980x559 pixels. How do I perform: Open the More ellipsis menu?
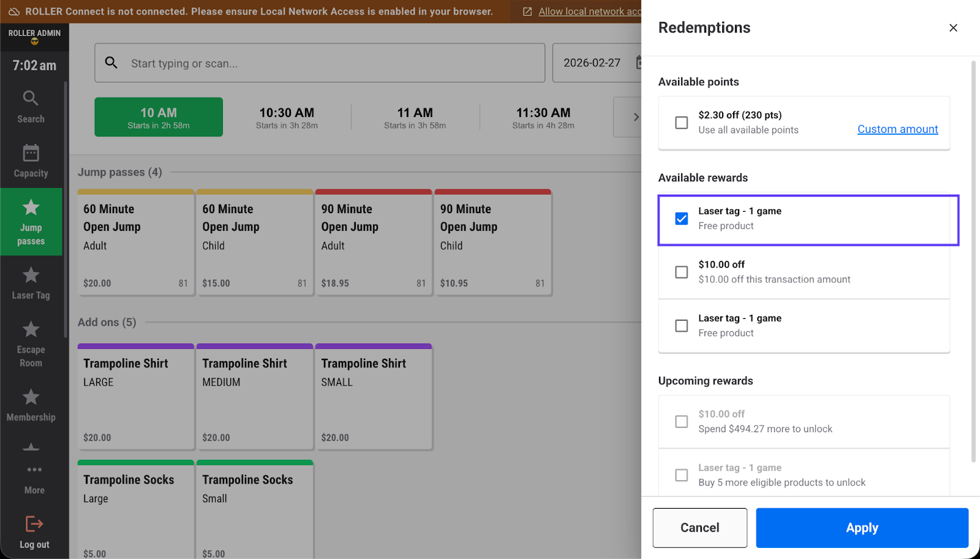34,470
